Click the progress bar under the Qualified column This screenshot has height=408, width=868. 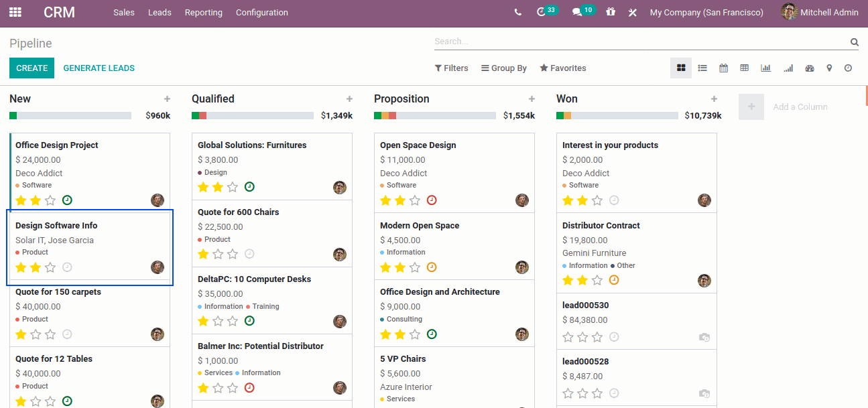click(x=252, y=115)
